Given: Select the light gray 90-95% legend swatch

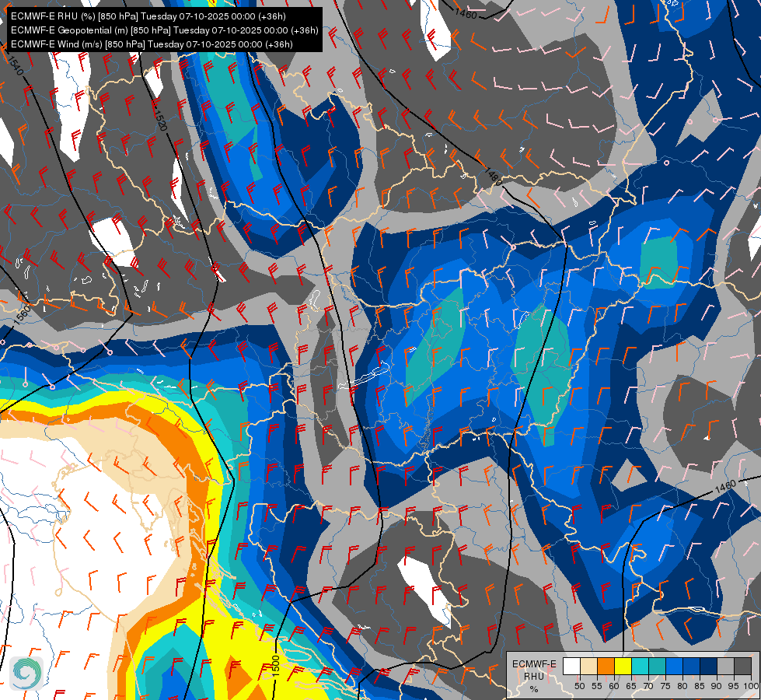Looking at the screenshot, I should click(x=725, y=666).
